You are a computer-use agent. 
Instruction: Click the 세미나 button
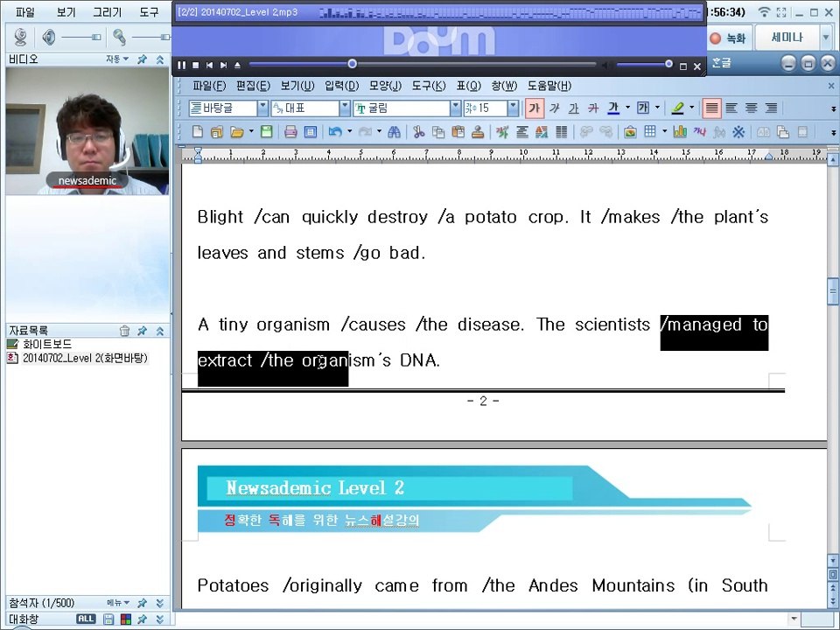pyautogui.click(x=787, y=38)
